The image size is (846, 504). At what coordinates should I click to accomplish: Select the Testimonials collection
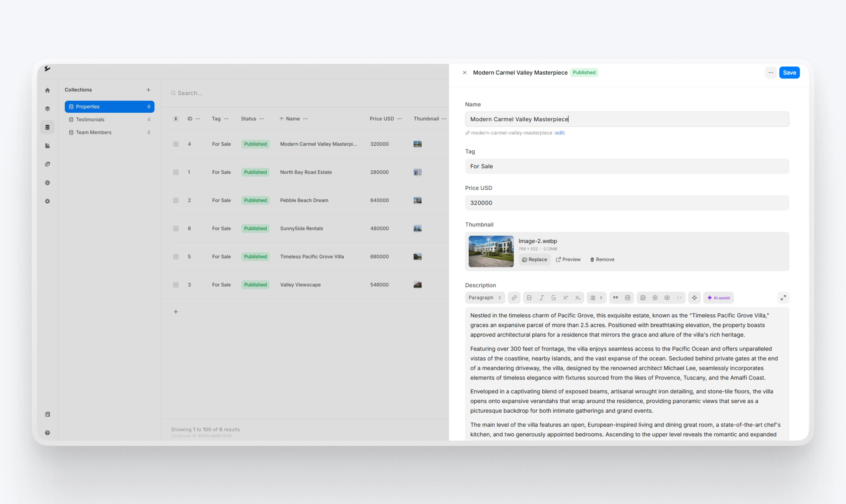click(109, 120)
